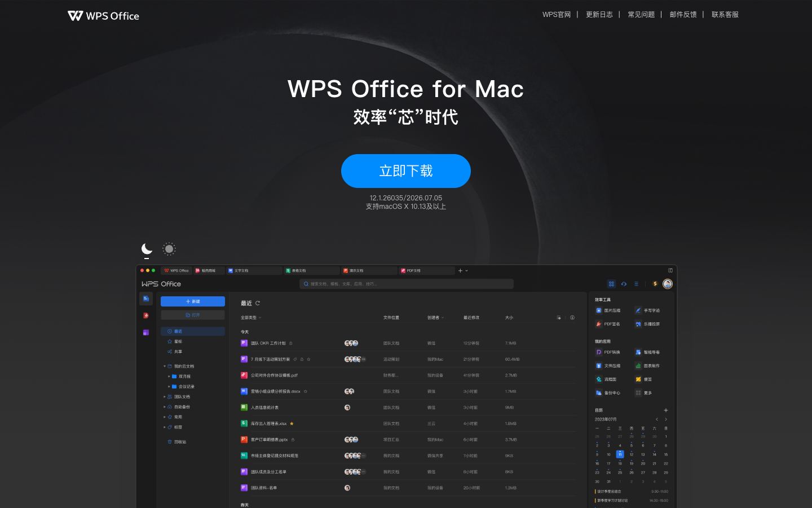812x508 pixels.
Task: Click the plus icon beside 日历
Action: tap(666, 410)
